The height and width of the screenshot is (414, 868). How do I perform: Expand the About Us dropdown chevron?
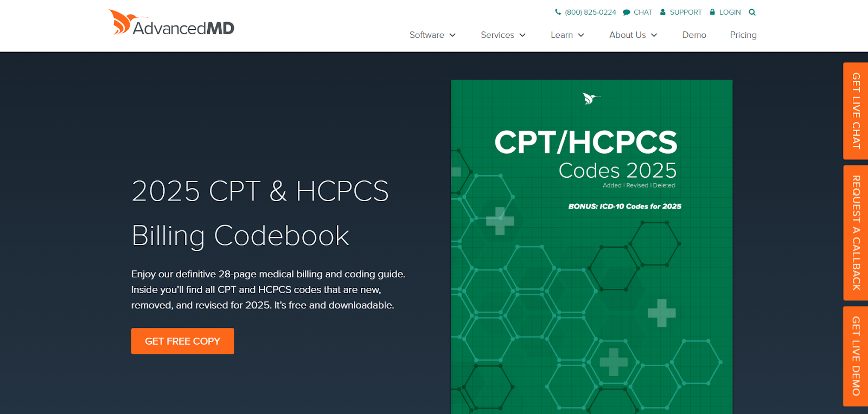[654, 35]
